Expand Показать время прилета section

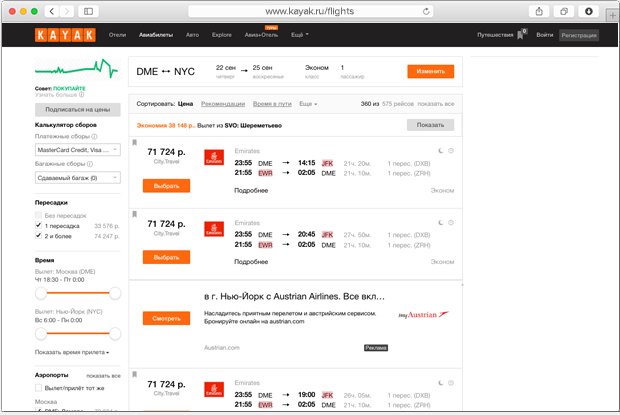(72, 352)
